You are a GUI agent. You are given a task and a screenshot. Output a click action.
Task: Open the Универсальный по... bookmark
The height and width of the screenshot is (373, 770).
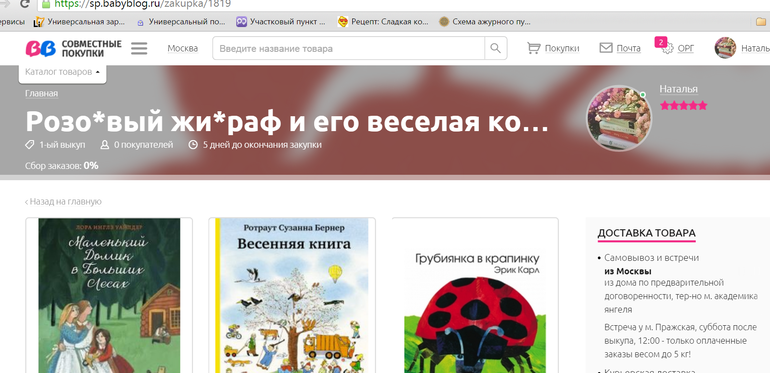coord(181,22)
